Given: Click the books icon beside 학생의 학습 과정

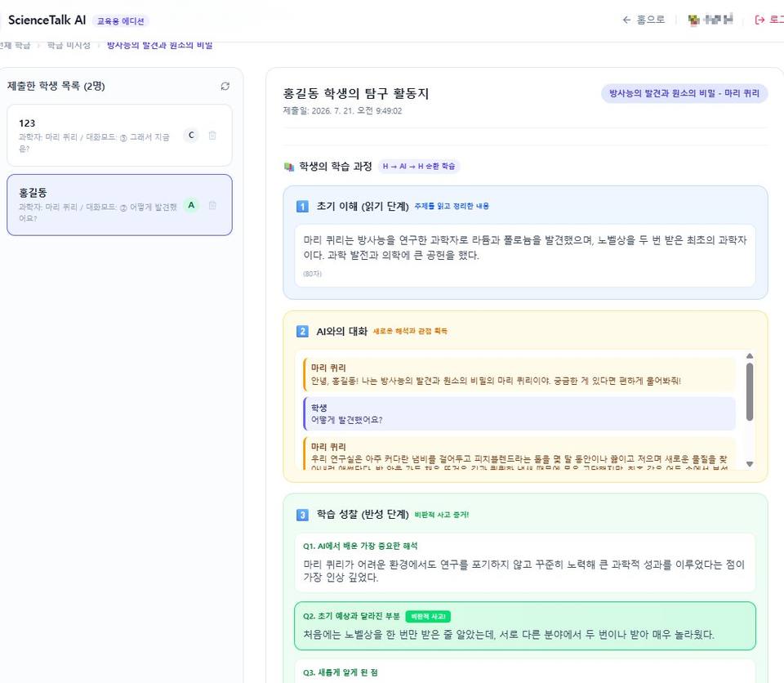Looking at the screenshot, I should tap(289, 167).
